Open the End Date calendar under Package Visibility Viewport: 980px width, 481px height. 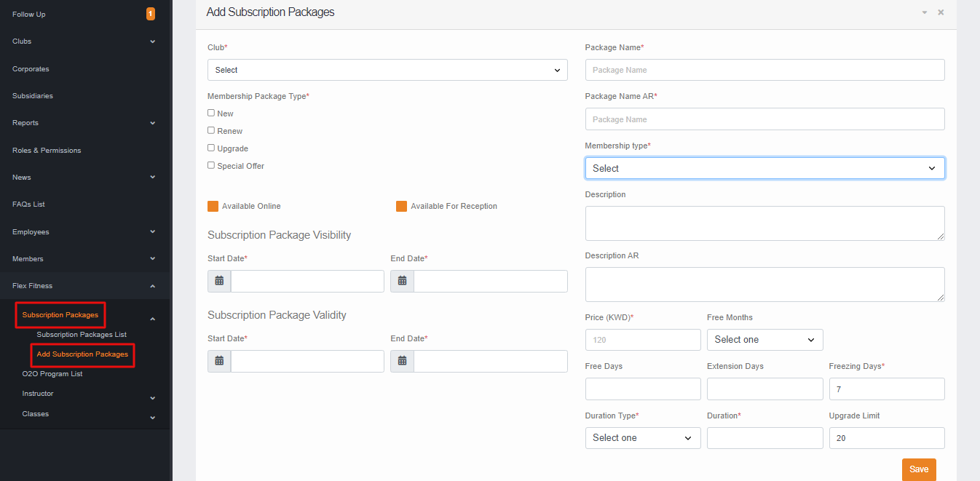click(402, 281)
